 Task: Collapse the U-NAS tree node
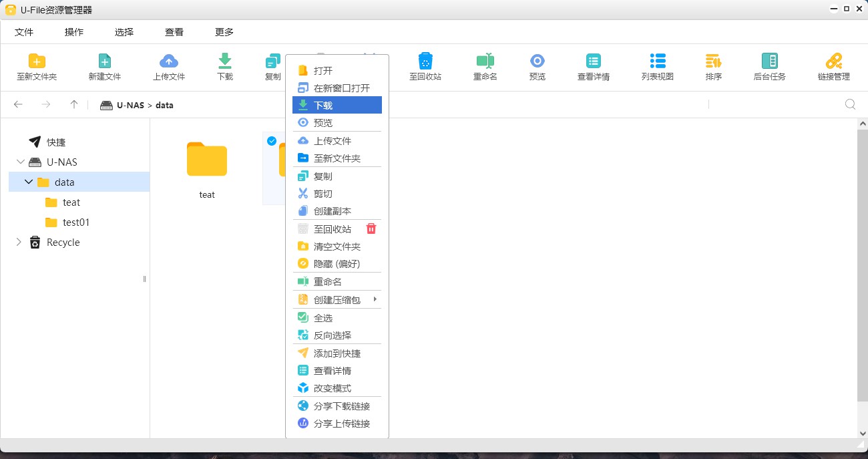click(20, 162)
